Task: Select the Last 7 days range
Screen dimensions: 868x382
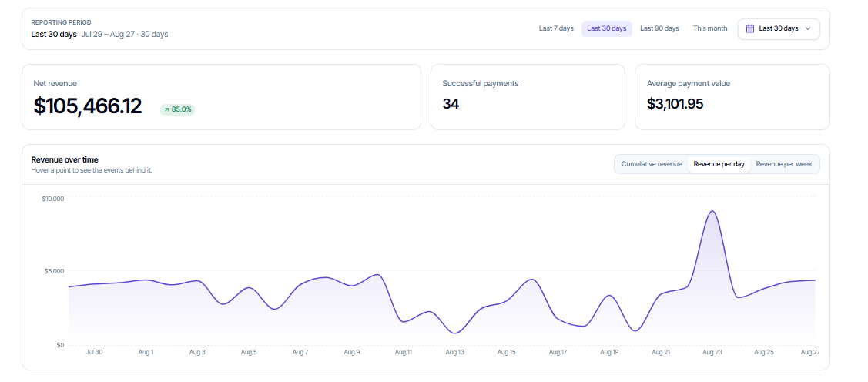Action: (x=556, y=28)
